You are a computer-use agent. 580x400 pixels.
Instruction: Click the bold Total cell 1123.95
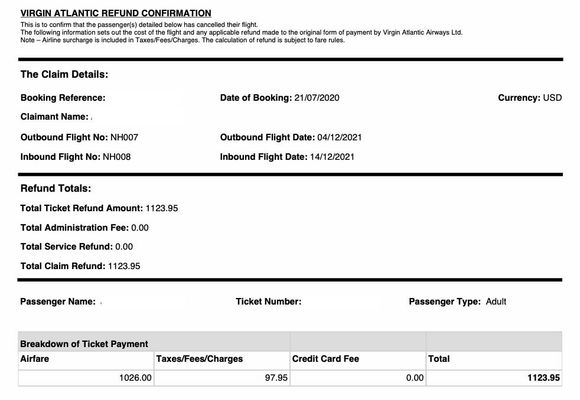[x=494, y=378]
